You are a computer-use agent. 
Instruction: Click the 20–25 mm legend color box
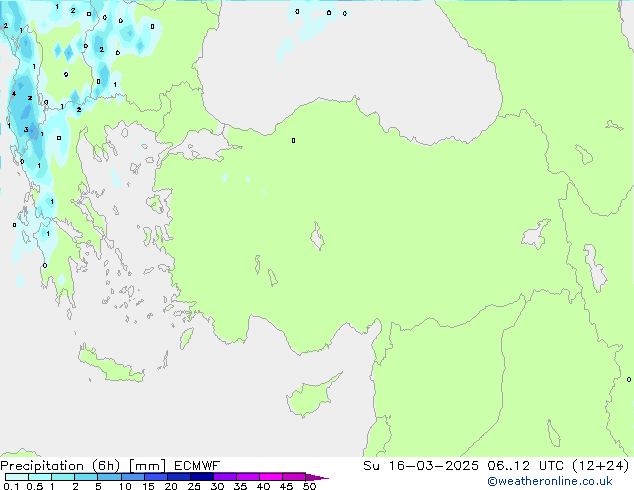coord(178,477)
